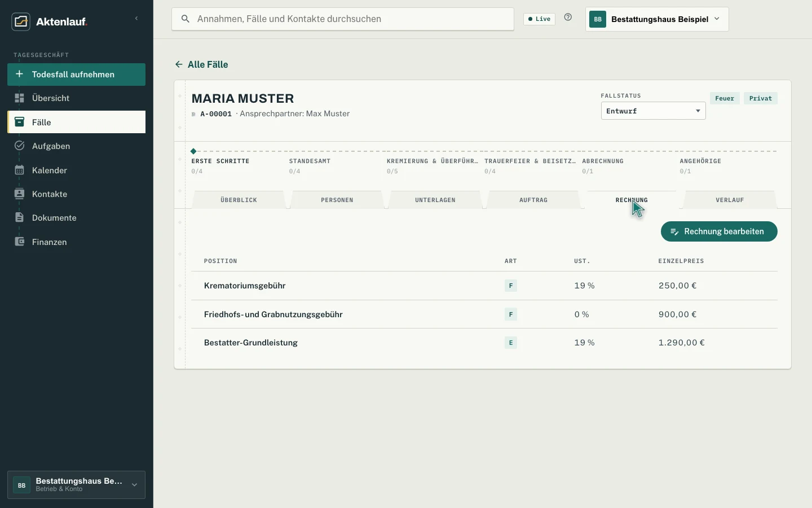Click the E badge for Bestatter-Grundleistung
This screenshot has height=508, width=812.
coord(511,343)
